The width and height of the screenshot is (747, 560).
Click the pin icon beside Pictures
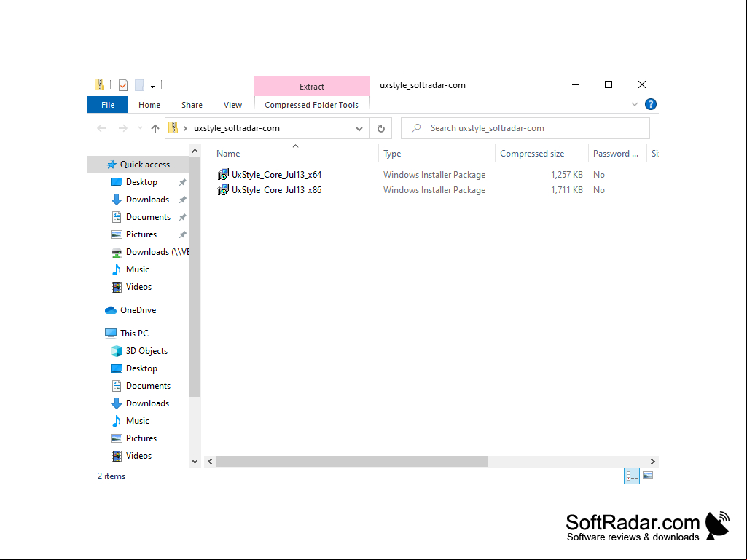tap(182, 234)
